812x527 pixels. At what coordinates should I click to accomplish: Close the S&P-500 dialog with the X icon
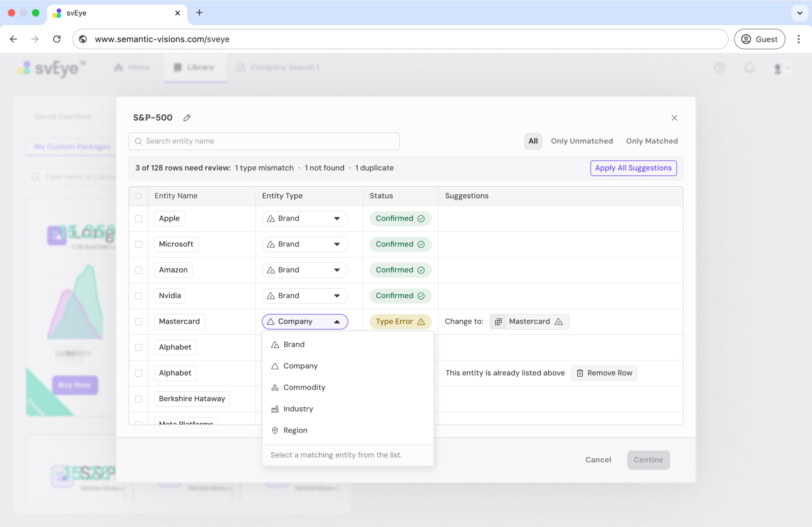pos(675,118)
